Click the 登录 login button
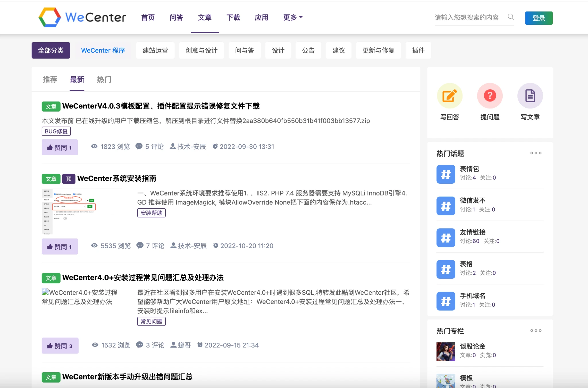 point(539,18)
